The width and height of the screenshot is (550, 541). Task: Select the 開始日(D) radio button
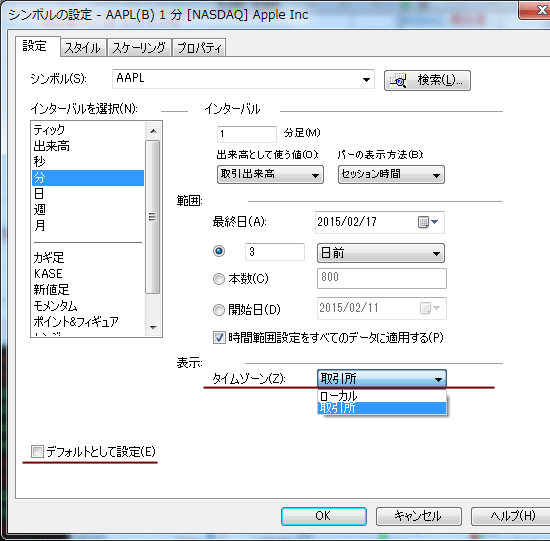[x=219, y=310]
